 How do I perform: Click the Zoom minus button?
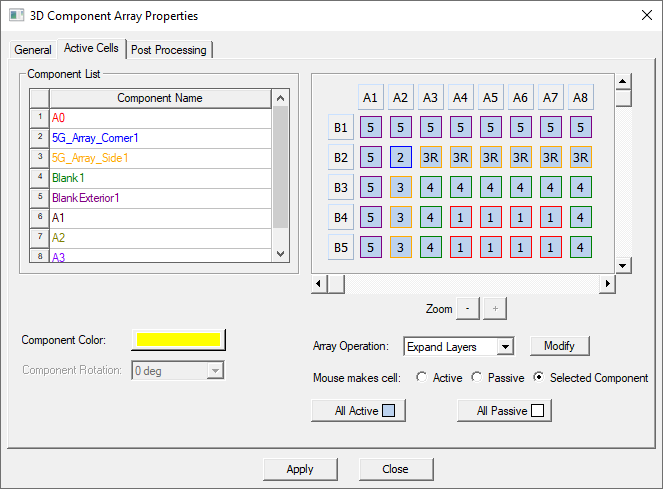(468, 308)
